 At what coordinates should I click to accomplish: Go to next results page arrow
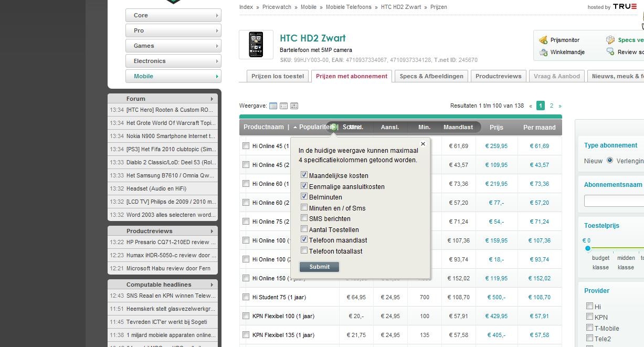(560, 106)
